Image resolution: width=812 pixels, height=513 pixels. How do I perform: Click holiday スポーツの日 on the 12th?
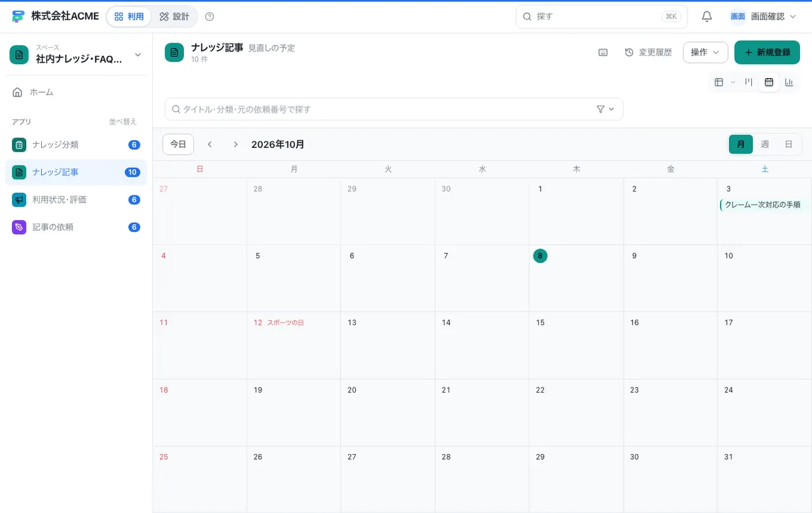pyautogui.click(x=285, y=323)
